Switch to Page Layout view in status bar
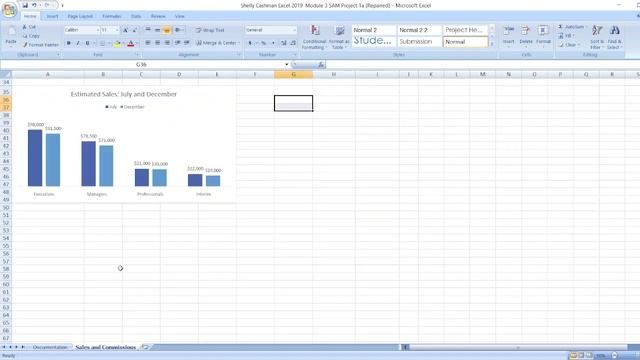This screenshot has width=640, height=360. [581, 356]
